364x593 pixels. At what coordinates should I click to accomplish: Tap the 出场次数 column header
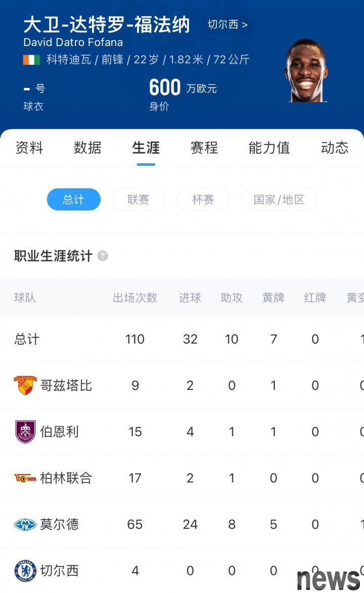(135, 298)
